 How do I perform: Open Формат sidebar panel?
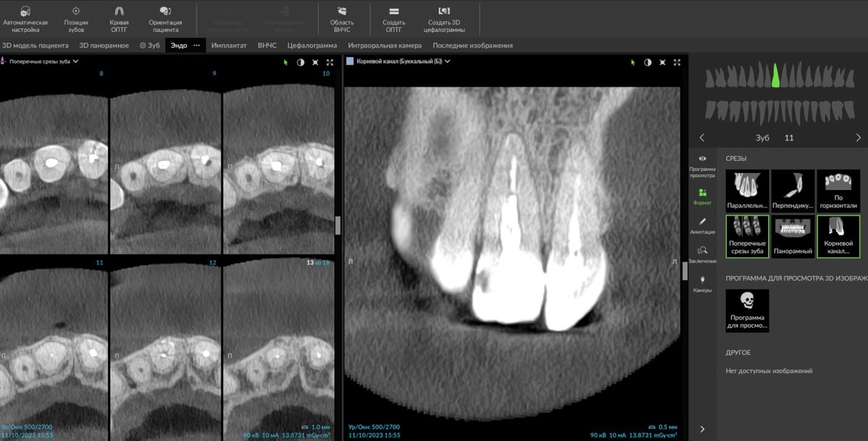(702, 197)
